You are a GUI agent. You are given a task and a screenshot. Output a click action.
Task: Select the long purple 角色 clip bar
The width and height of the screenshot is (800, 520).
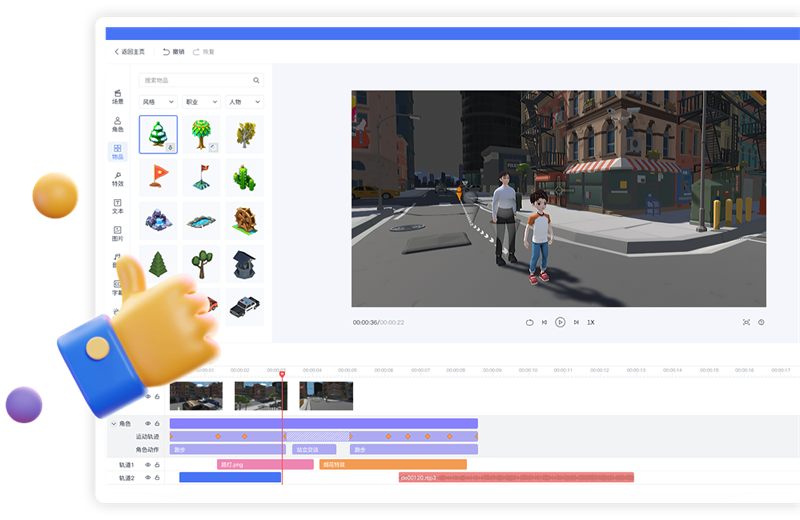click(x=324, y=424)
